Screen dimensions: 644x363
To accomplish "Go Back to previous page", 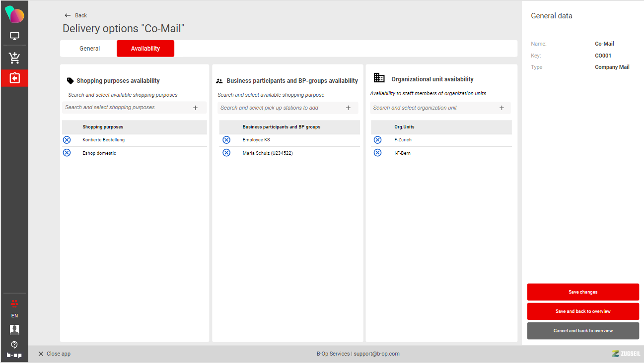I will [x=76, y=15].
